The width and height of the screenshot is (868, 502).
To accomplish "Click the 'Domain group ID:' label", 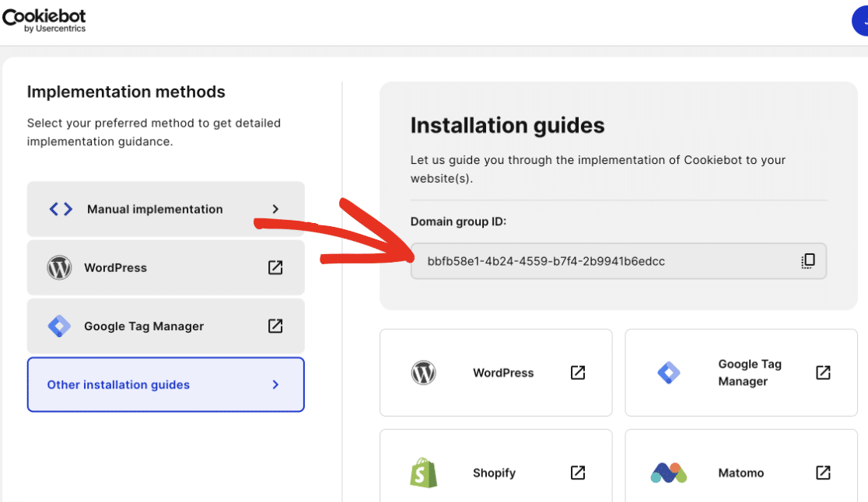I will (458, 221).
